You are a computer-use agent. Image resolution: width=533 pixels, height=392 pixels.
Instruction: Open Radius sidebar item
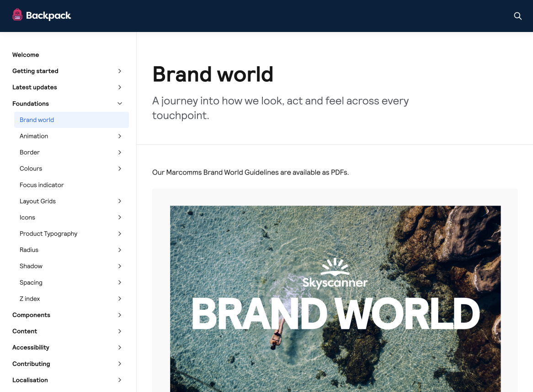(x=29, y=250)
